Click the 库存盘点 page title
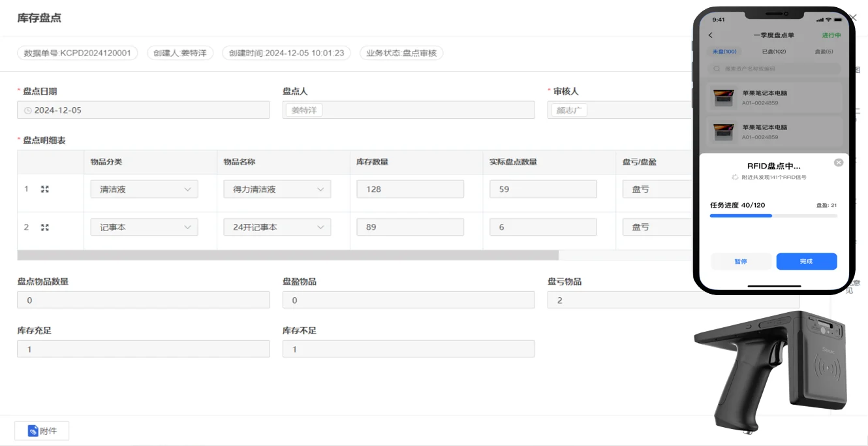 [x=39, y=18]
